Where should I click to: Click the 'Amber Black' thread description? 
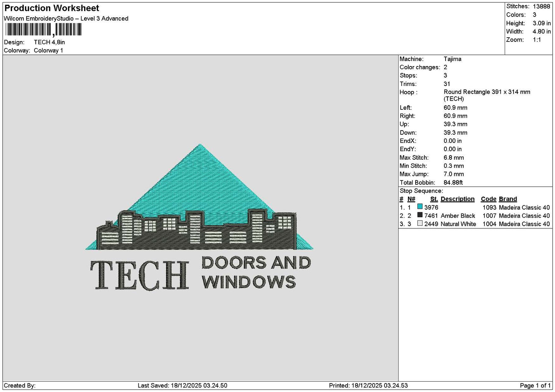click(458, 216)
